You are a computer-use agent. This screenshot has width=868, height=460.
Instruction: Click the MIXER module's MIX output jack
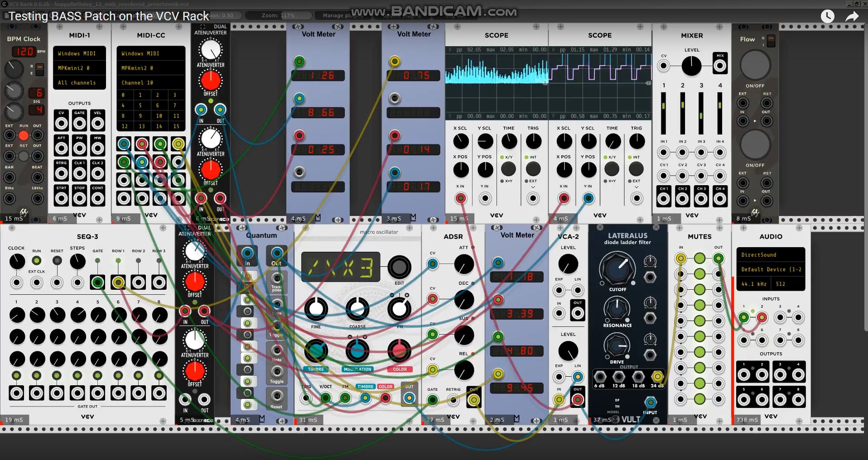pyautogui.click(x=720, y=66)
